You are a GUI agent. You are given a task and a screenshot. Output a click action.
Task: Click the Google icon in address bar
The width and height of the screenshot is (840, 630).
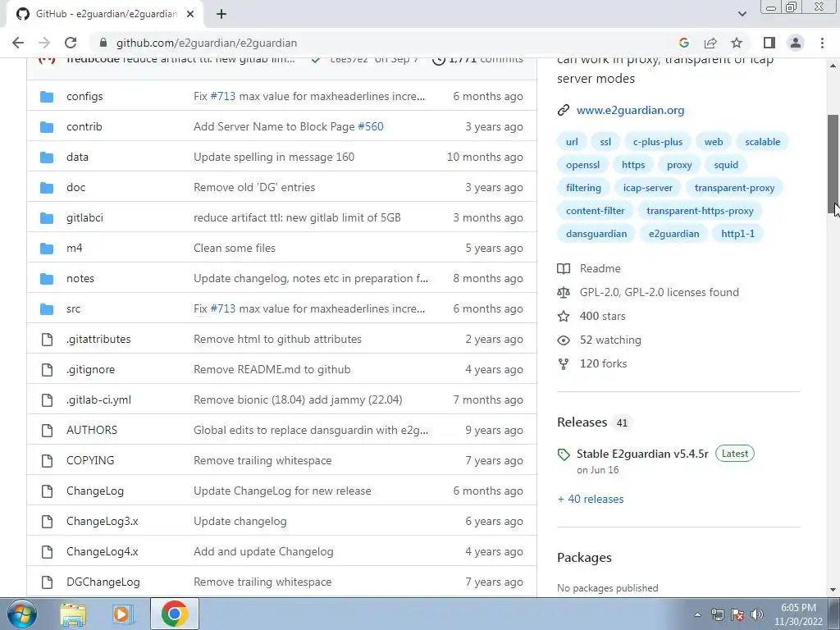(683, 43)
